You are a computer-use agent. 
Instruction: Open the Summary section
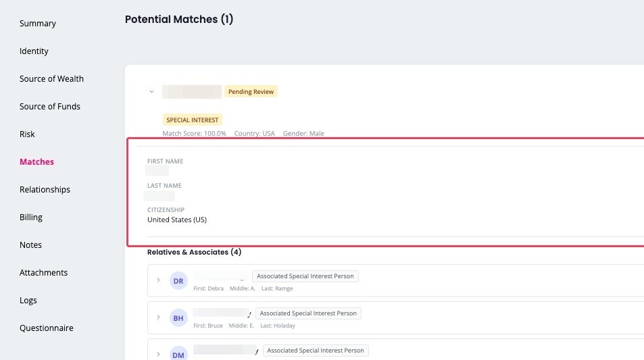click(37, 24)
